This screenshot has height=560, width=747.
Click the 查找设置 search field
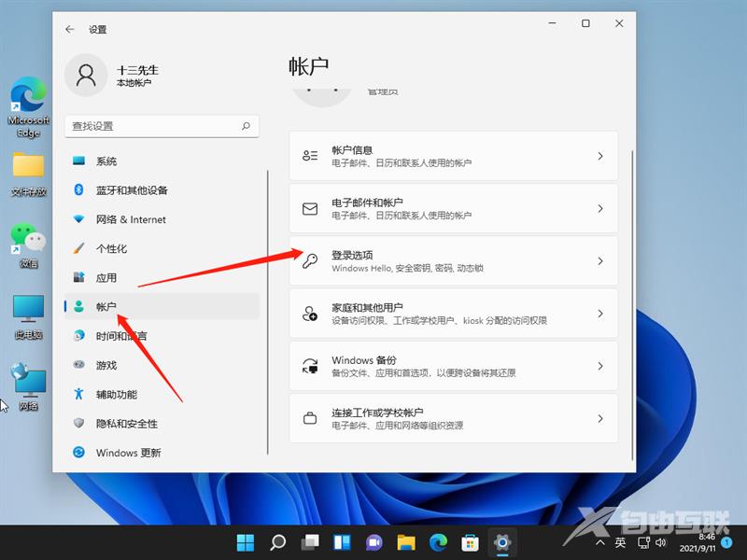tap(159, 126)
